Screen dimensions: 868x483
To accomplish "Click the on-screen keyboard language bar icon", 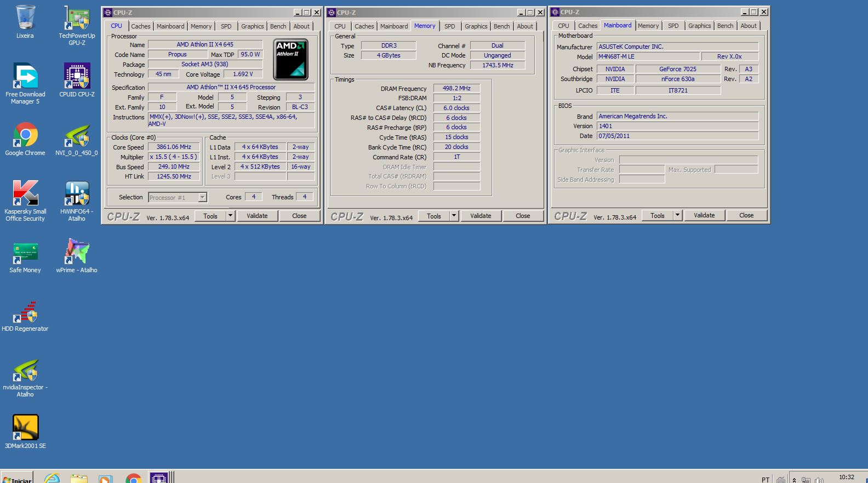I will click(781, 480).
